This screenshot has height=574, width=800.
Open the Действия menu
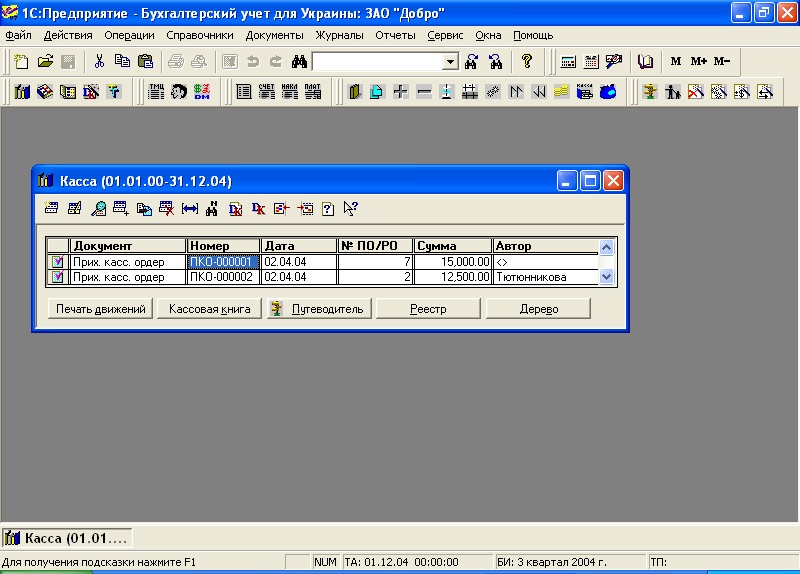coord(68,35)
